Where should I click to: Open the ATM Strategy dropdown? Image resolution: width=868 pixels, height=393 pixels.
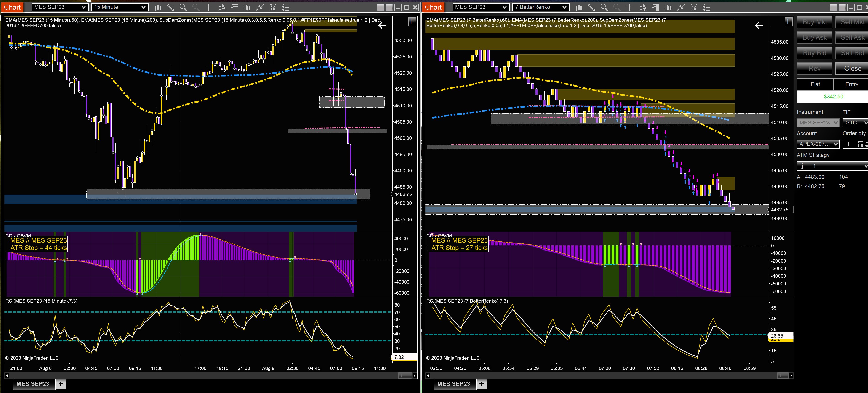click(832, 166)
